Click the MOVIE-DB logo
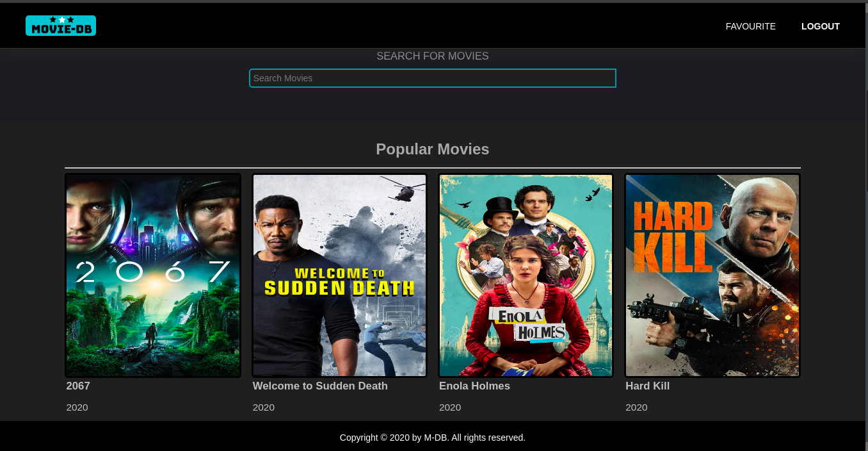Image resolution: width=868 pixels, height=451 pixels. (61, 26)
